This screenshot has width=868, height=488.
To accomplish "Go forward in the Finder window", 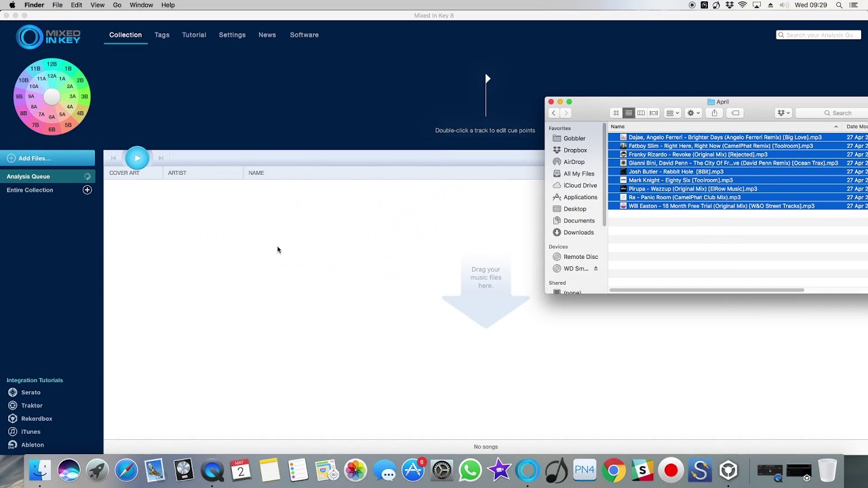I will pos(566,113).
